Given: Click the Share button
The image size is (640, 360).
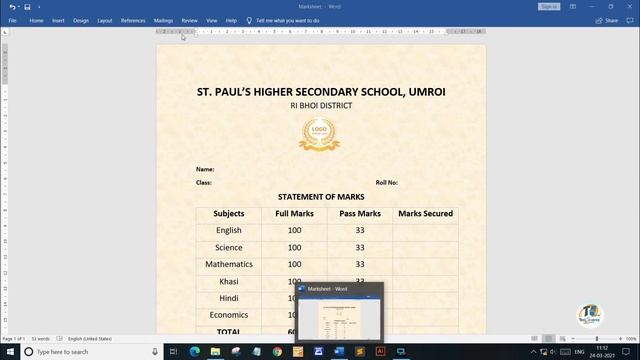Looking at the screenshot, I should [607, 20].
